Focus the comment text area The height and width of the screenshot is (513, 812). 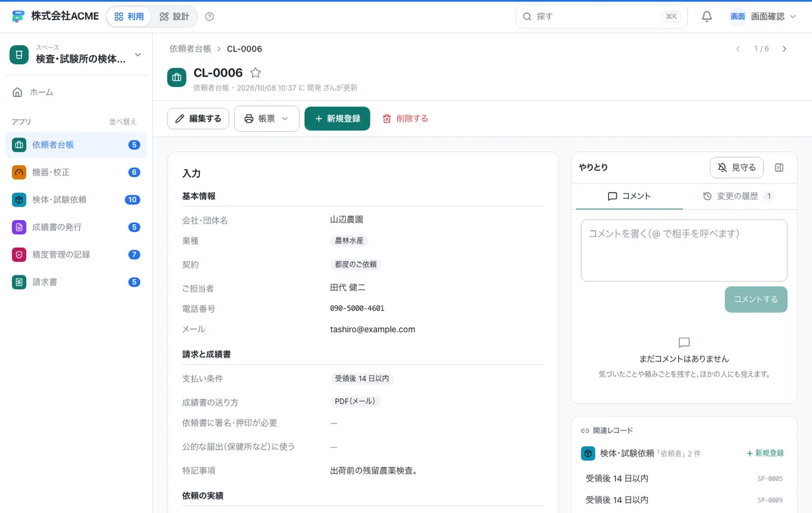[684, 250]
